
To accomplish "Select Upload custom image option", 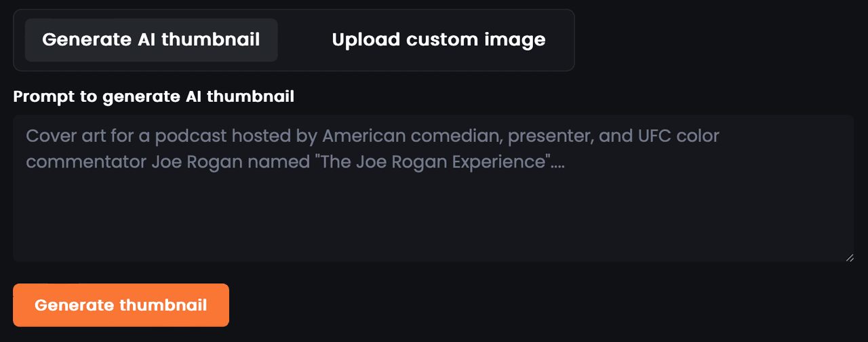I will (438, 40).
